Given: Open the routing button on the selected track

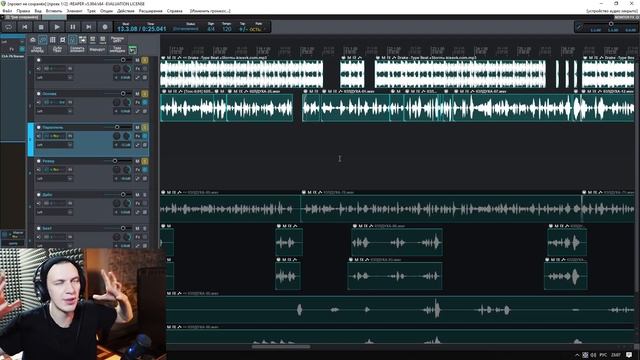Looking at the screenshot, I should (x=145, y=145).
